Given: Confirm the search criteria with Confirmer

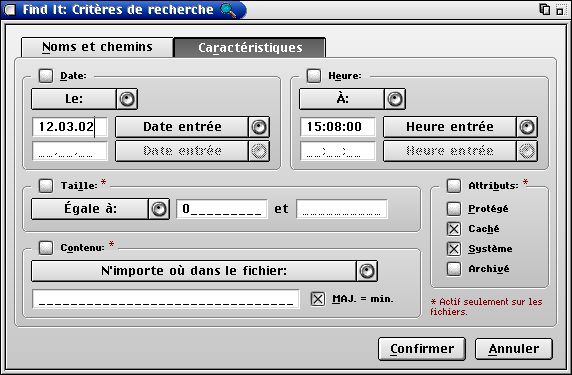Looking at the screenshot, I should [422, 349].
